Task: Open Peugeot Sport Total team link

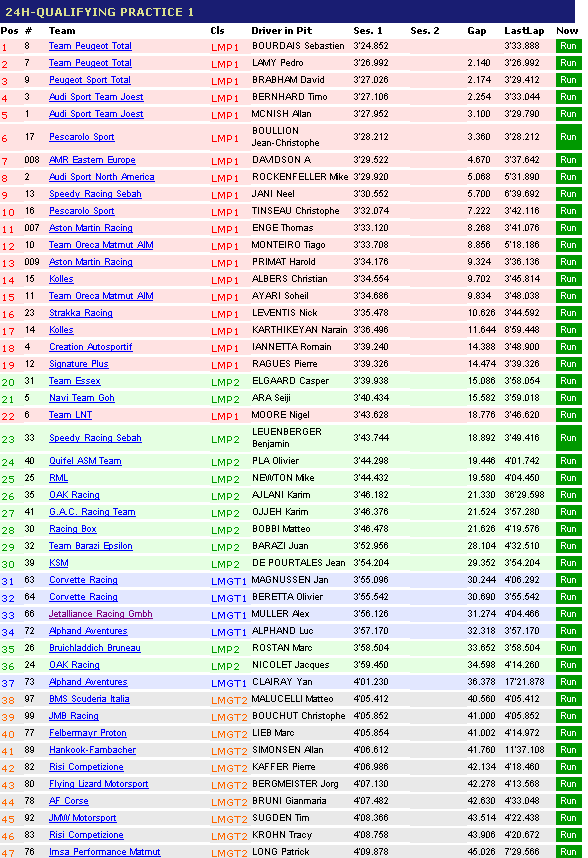Action: pos(90,80)
